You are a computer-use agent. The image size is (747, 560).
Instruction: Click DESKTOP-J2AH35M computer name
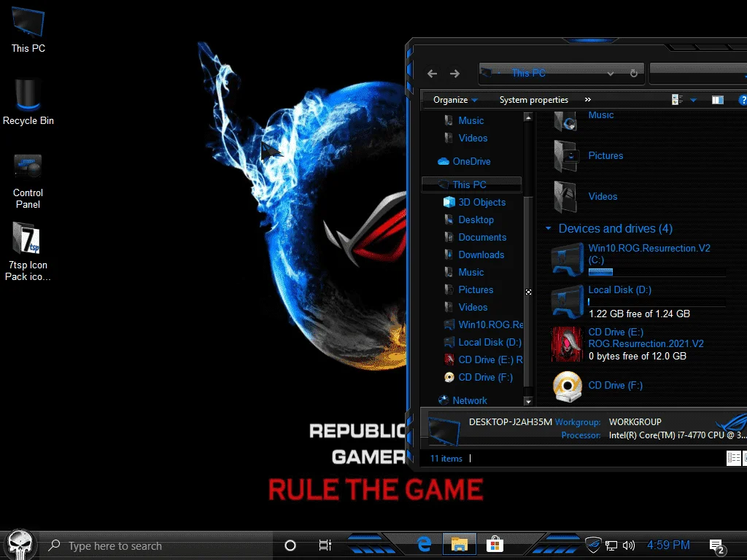tap(510, 422)
